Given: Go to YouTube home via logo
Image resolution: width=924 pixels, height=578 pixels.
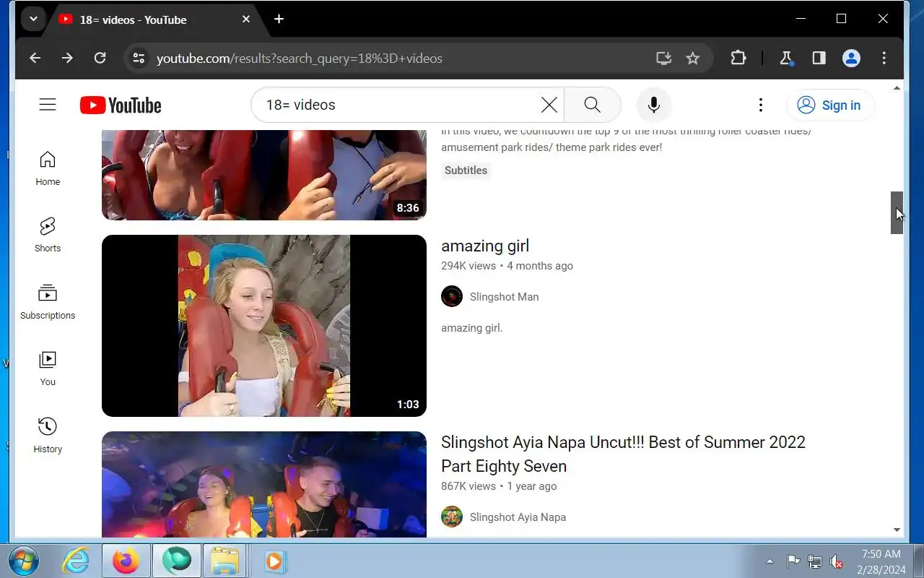Looking at the screenshot, I should [x=121, y=105].
